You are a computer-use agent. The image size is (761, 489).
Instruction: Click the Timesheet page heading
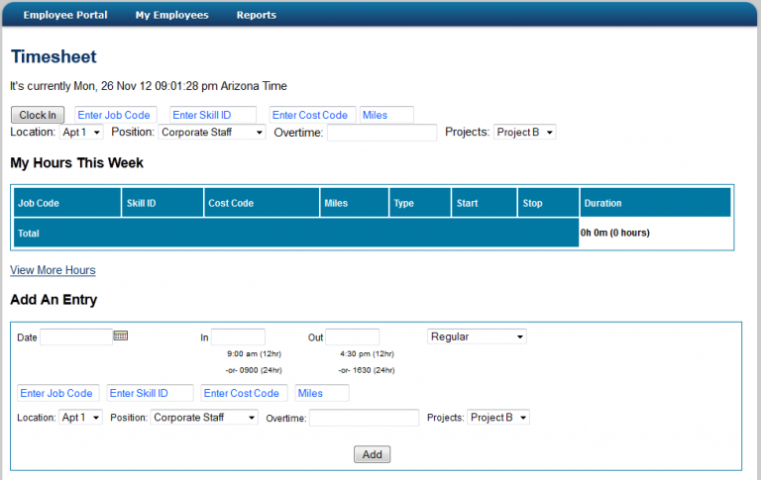54,57
